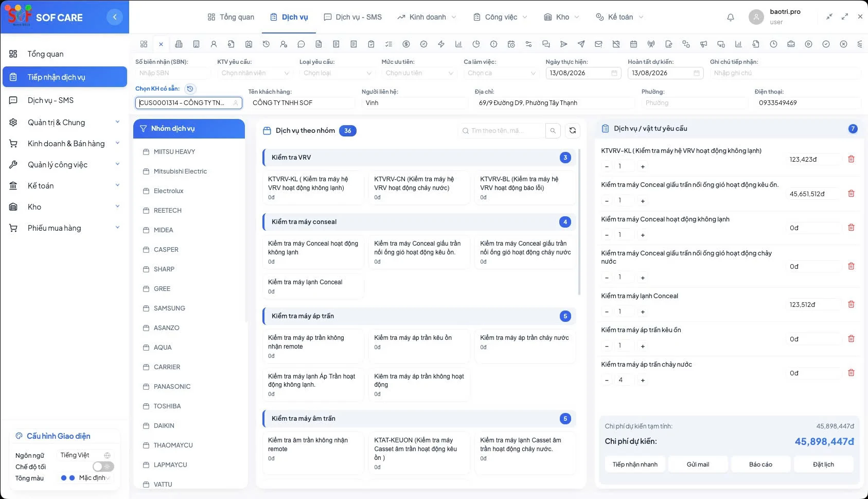Open the Công việc top menu
This screenshot has height=499, width=868.
click(x=500, y=17)
